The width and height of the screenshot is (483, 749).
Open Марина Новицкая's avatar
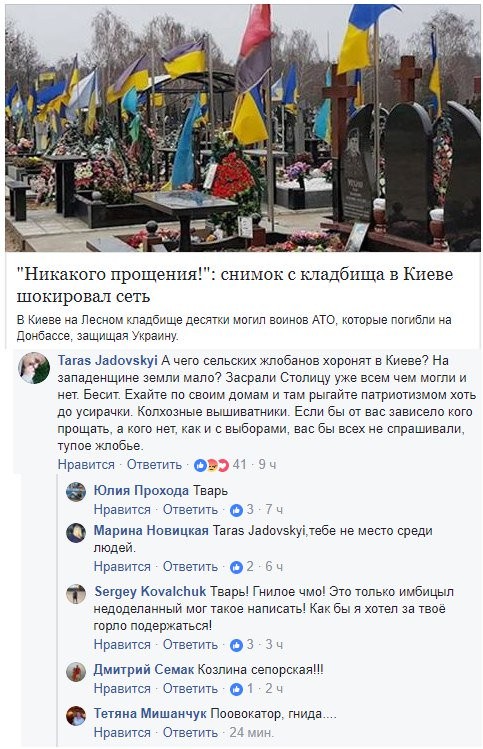pyautogui.click(x=76, y=533)
